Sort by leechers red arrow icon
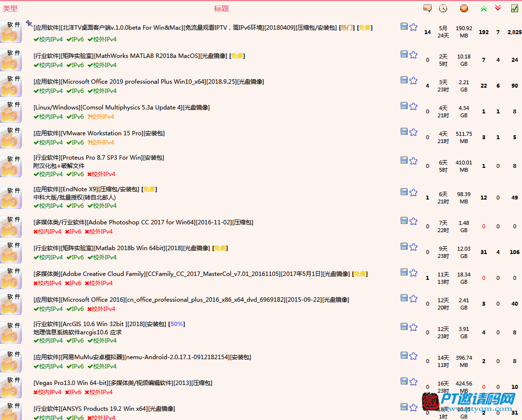 click(x=498, y=8)
